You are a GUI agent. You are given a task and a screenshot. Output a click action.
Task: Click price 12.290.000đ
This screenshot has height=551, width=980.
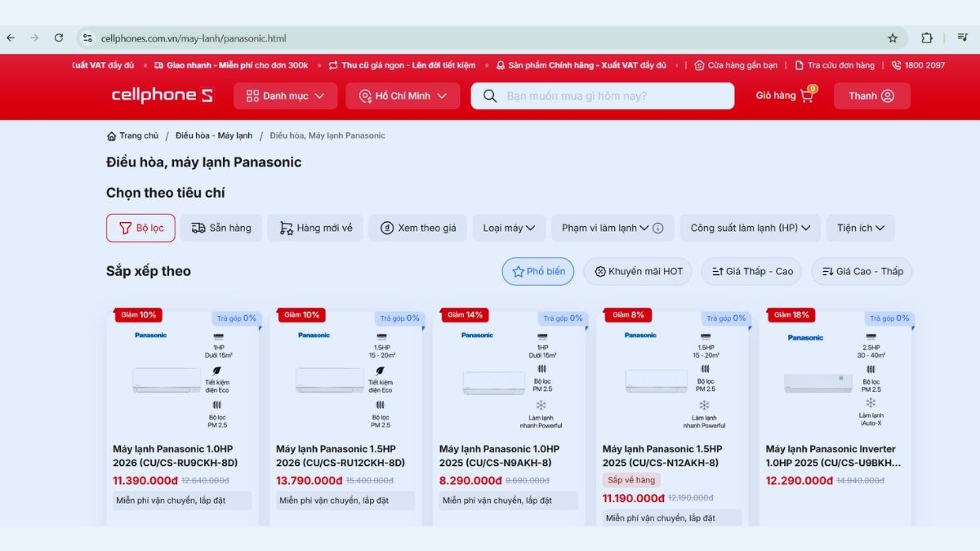pos(800,481)
